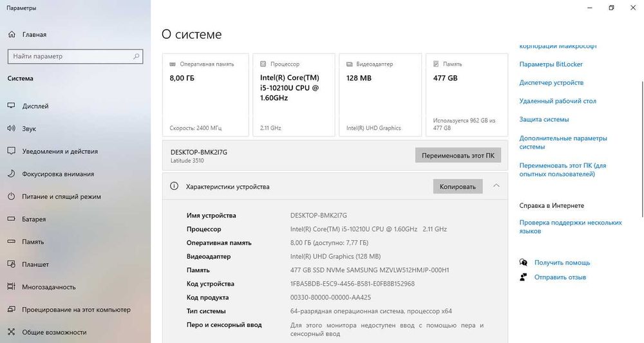Viewport: 644px width, 343px height.
Task: Click the Display monitor icon
Action: coord(11,106)
